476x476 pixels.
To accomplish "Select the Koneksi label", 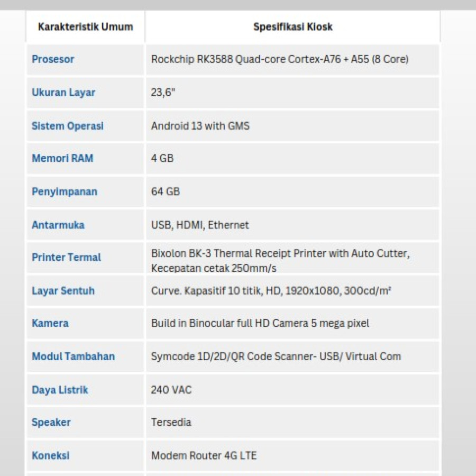I will [x=51, y=456].
